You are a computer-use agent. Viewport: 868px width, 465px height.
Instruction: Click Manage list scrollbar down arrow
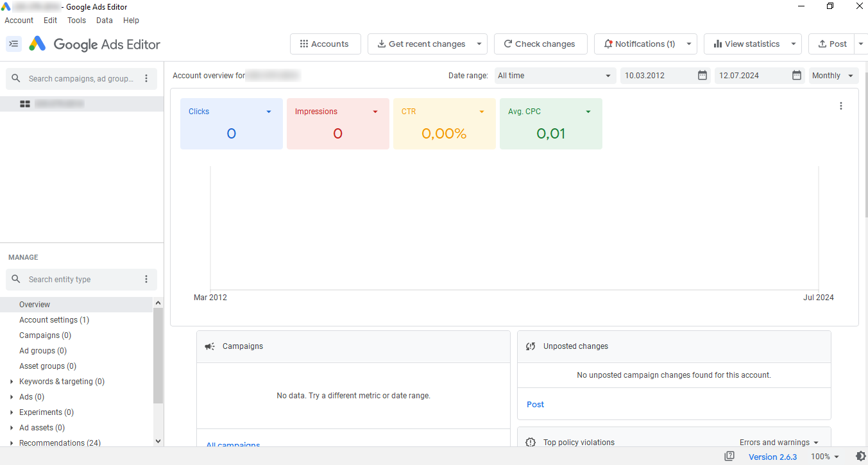click(x=158, y=441)
